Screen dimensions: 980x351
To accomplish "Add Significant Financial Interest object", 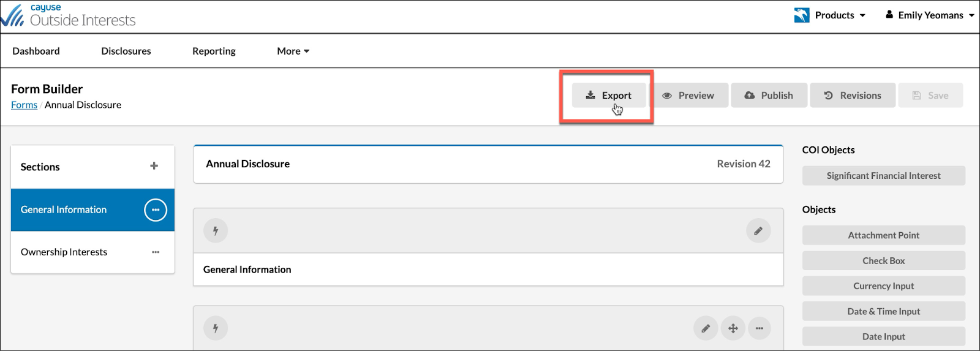I will [883, 176].
